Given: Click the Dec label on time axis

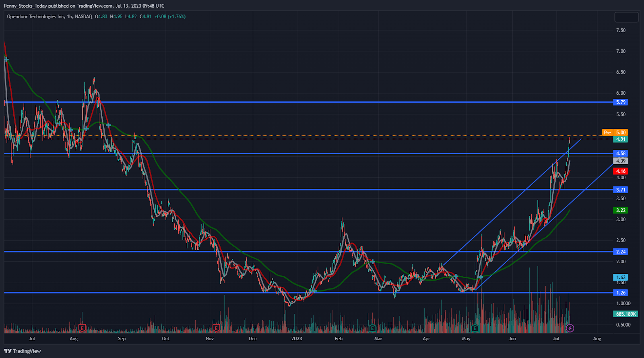Looking at the screenshot, I should [253, 339].
